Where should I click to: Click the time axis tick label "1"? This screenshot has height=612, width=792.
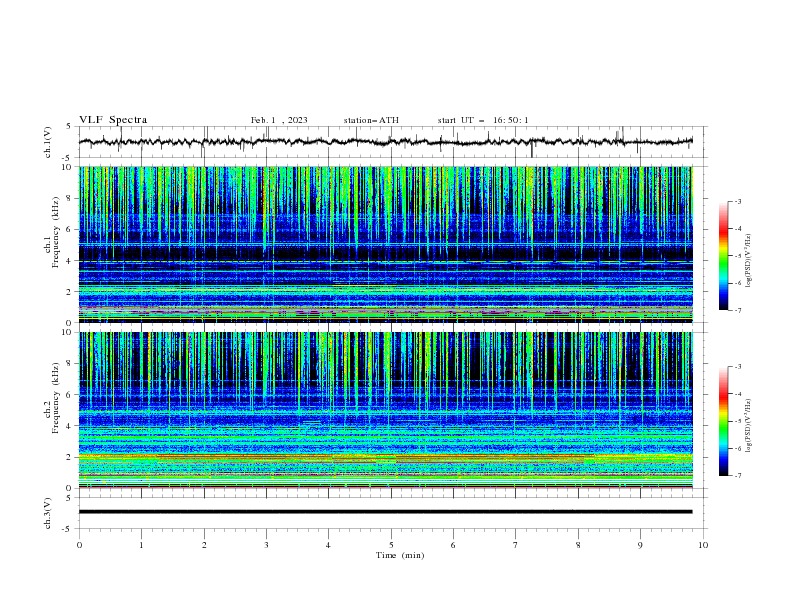click(141, 545)
